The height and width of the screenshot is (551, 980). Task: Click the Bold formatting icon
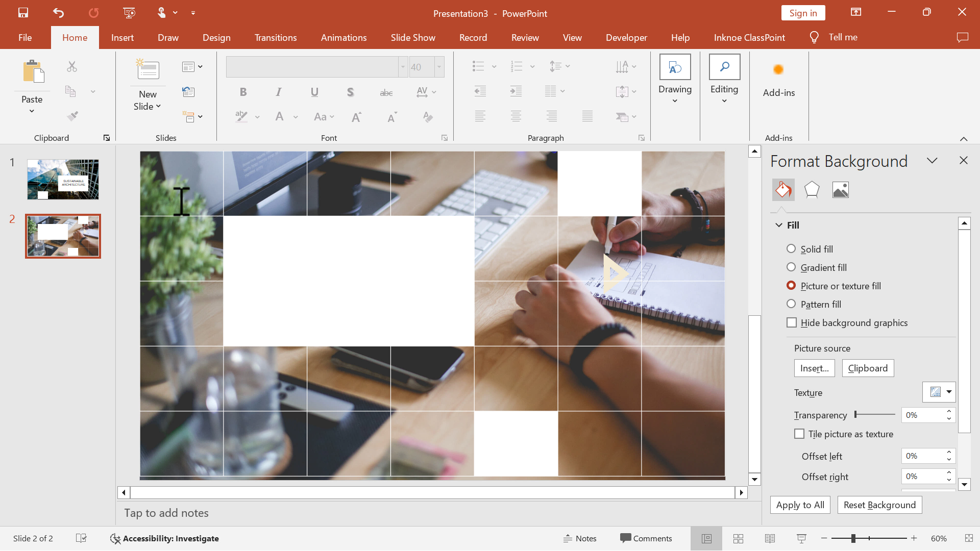pos(243,91)
